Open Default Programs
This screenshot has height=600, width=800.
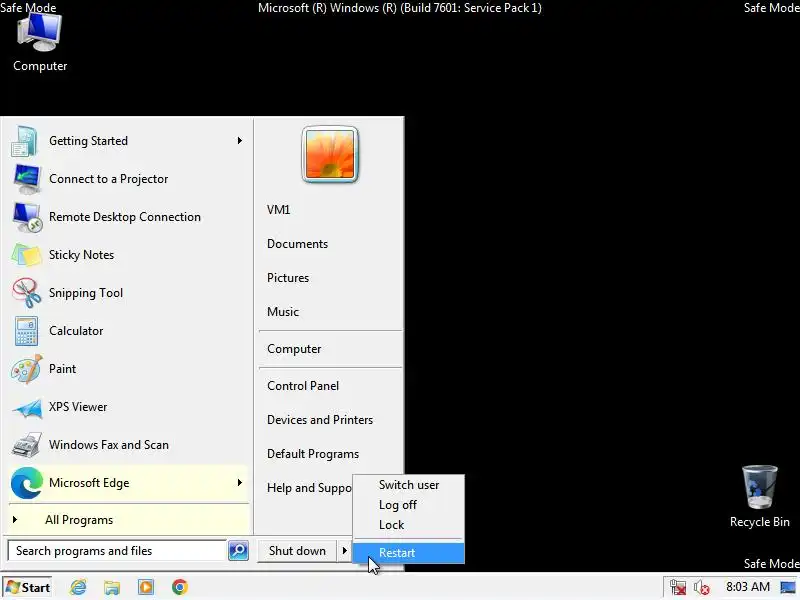(x=313, y=454)
